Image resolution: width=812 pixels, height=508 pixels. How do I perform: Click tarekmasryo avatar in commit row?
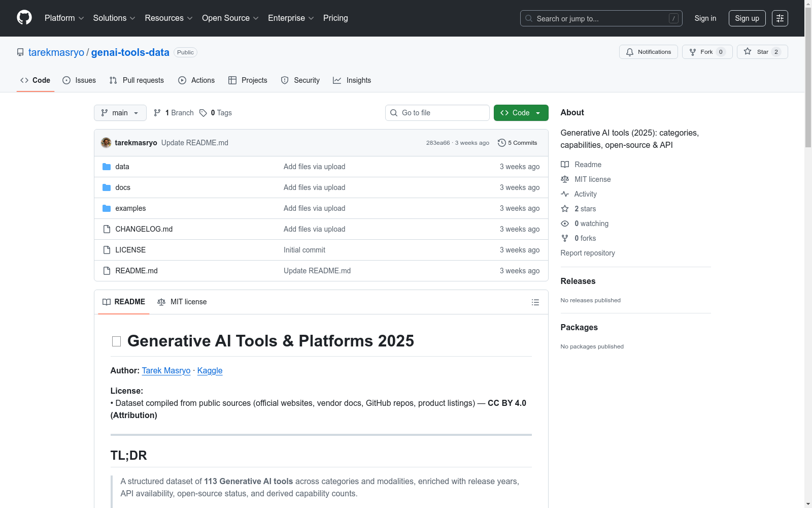[106, 143]
